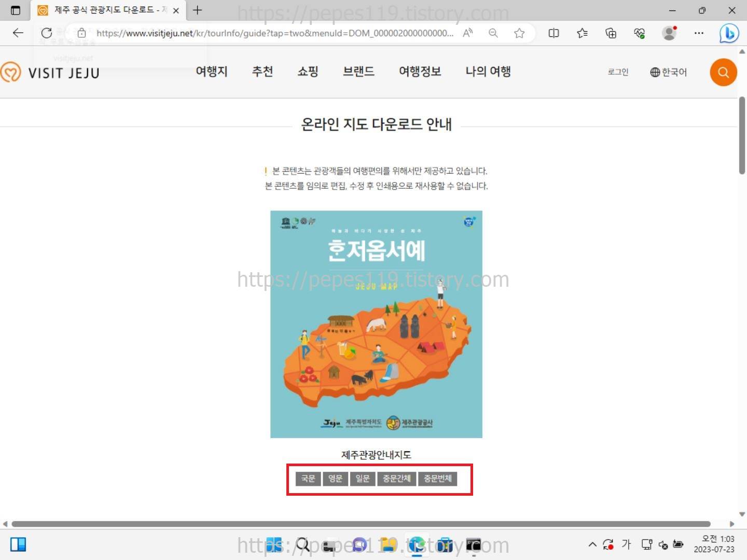747x560 pixels.
Task: Open the 브랜드 menu
Action: pyautogui.click(x=358, y=72)
